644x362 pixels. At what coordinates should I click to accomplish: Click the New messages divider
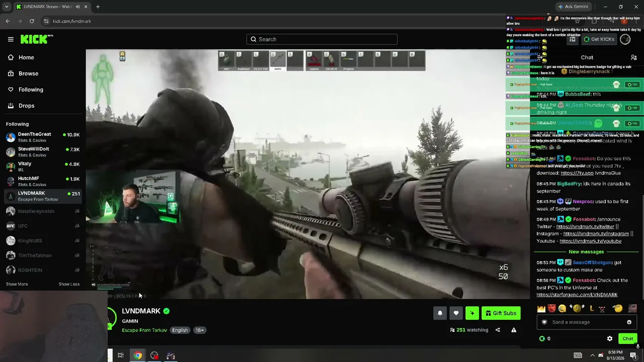point(586,252)
